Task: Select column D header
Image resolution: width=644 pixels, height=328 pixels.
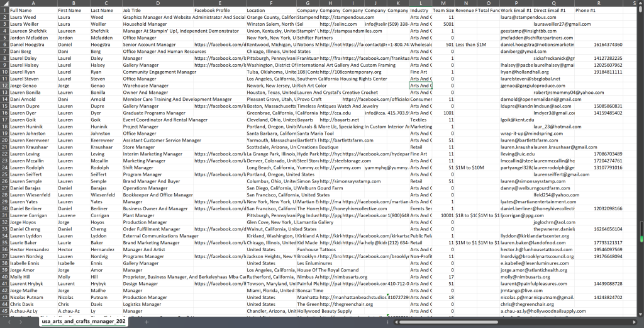Action: pyautogui.click(x=158, y=3)
